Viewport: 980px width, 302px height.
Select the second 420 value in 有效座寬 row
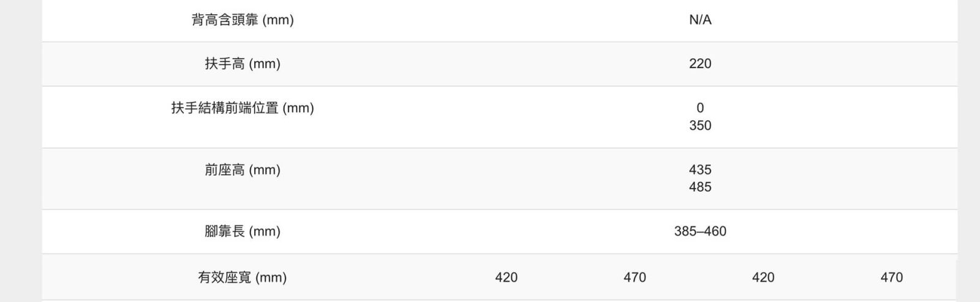763,277
